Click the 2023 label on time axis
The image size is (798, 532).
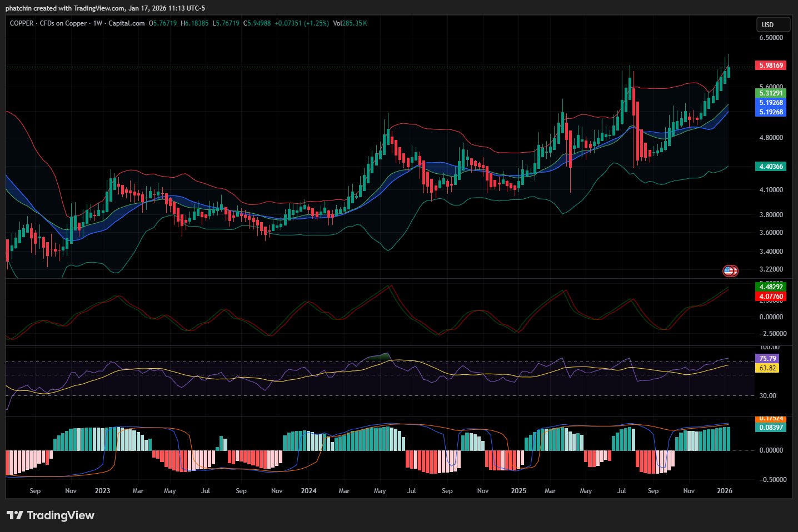click(x=102, y=491)
